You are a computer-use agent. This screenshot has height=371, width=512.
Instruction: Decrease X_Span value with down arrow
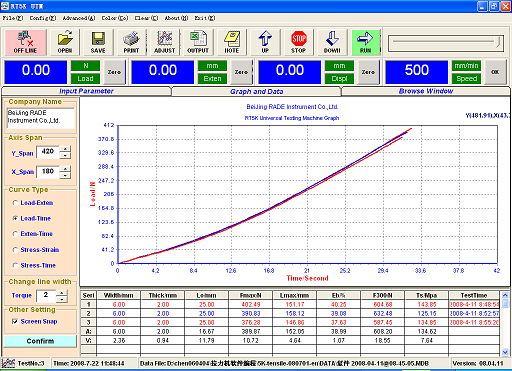66,175
